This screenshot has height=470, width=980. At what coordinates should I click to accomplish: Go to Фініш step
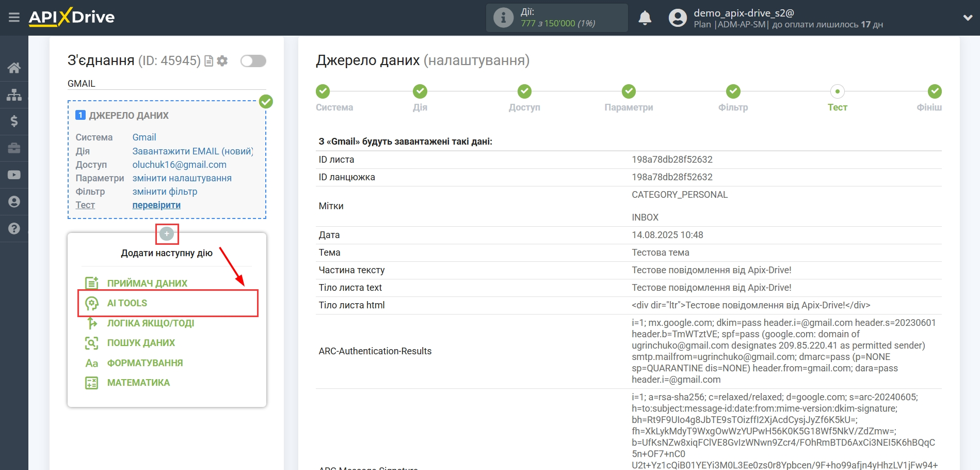click(935, 91)
